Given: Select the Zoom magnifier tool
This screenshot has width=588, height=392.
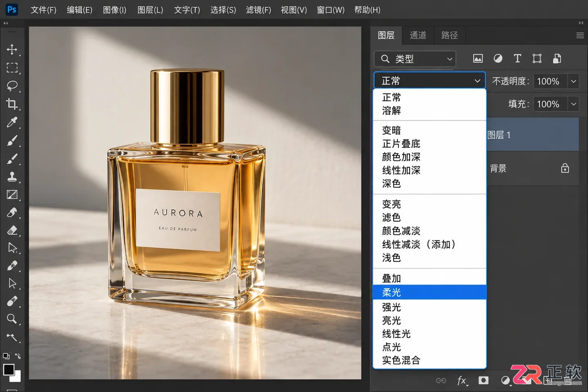Looking at the screenshot, I should point(12,319).
